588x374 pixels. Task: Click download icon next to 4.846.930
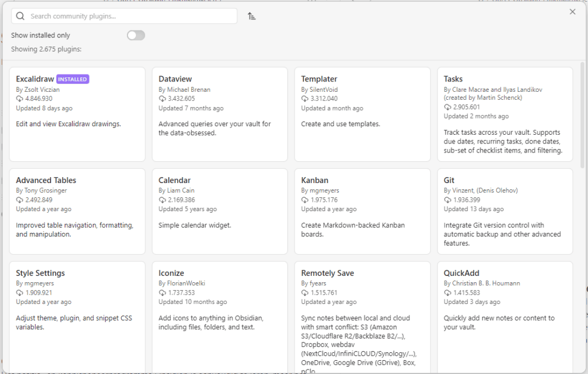(20, 99)
